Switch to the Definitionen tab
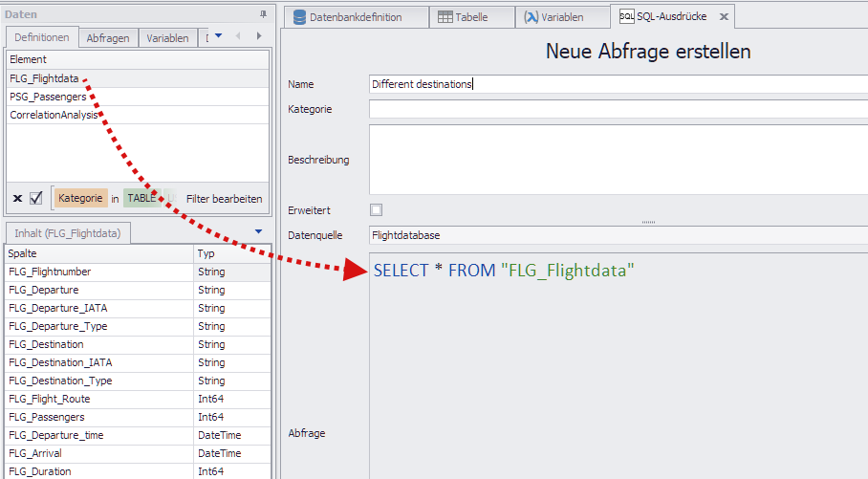Image resolution: width=868 pixels, height=479 pixels. [x=42, y=37]
